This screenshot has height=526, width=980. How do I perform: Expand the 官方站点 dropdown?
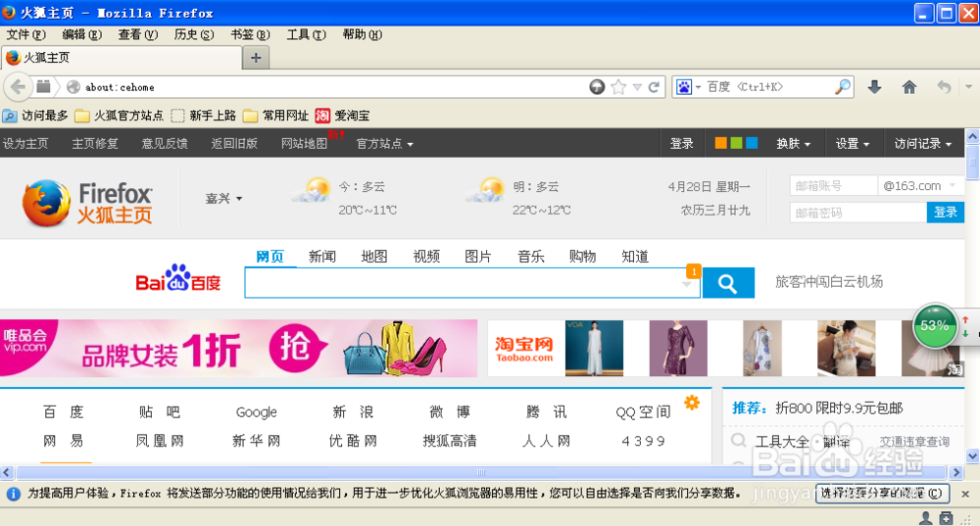click(384, 144)
